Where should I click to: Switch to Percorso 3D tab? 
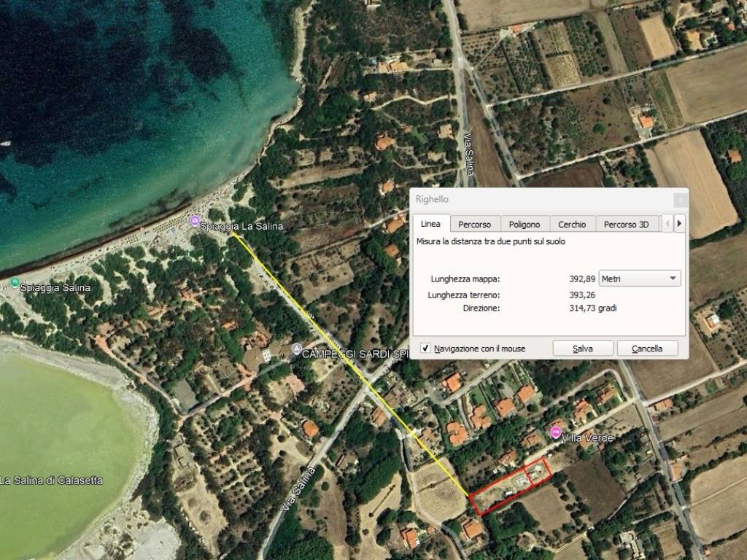626,225
